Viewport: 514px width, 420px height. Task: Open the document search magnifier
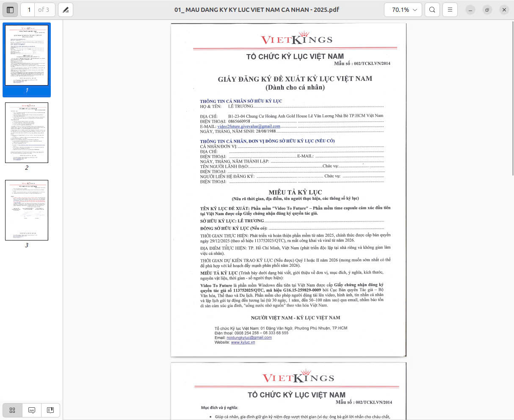coord(432,10)
